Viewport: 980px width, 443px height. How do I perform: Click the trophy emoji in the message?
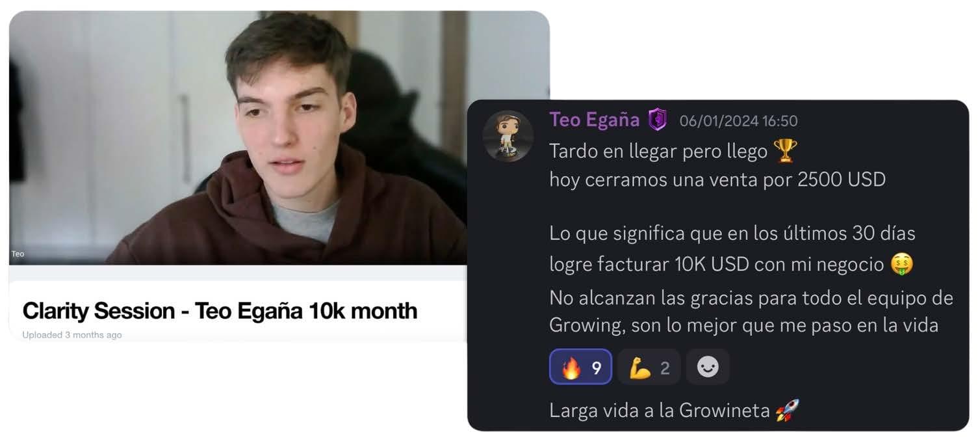785,151
